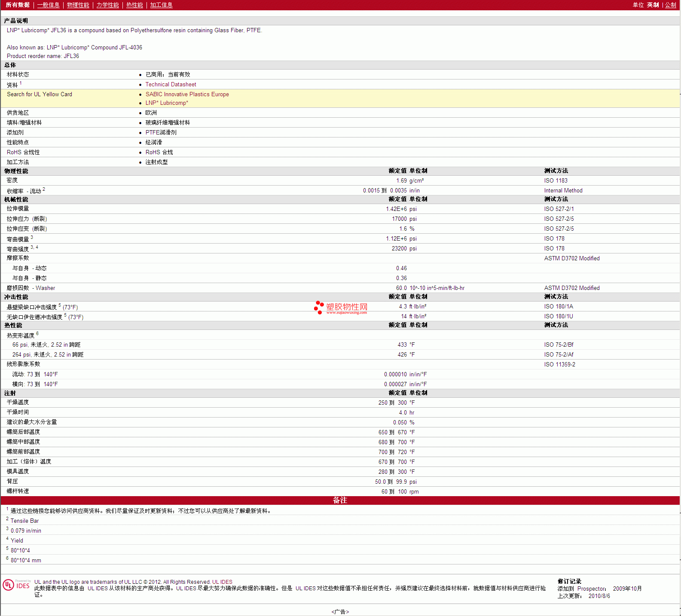Viewport: 681px width, 616px height.
Task: Click SABIC Innovative Plastics Europe link
Action: [187, 95]
